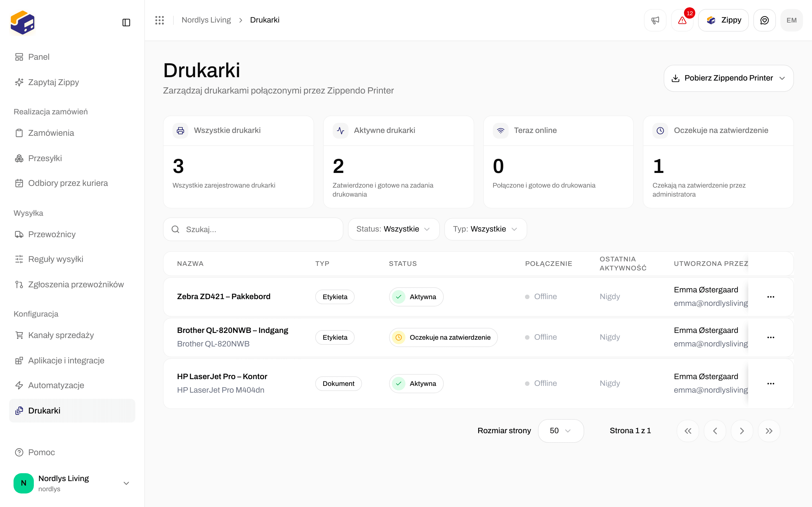Viewport: 812px width, 507px height.
Task: Open actions menu for HP LaserJet Pro row
Action: tap(770, 384)
